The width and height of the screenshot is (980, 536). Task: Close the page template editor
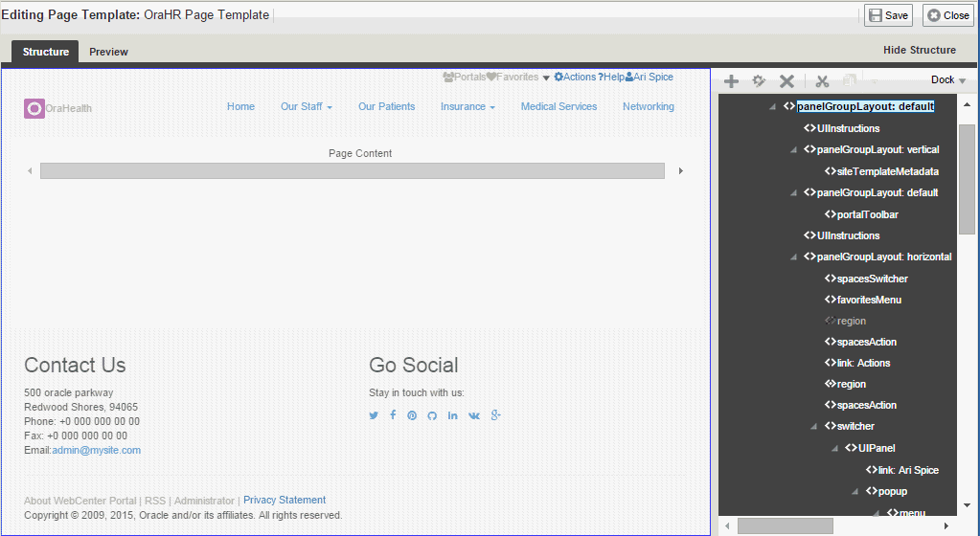pyautogui.click(x=948, y=15)
